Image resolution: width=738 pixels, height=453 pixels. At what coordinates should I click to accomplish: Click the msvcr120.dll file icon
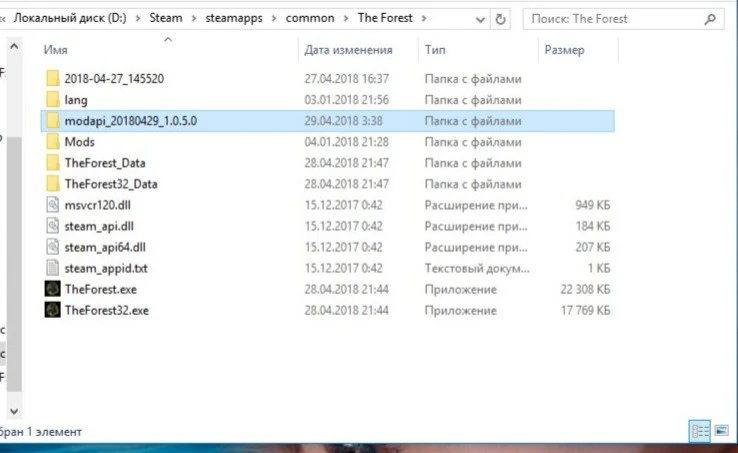53,205
